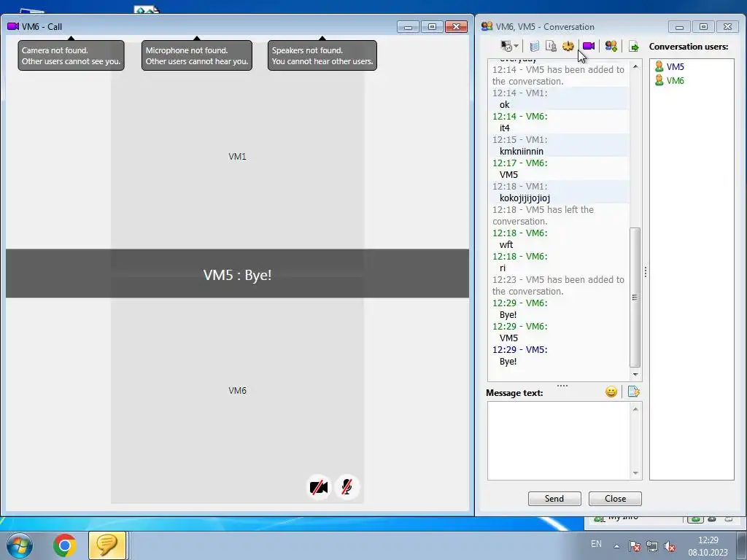Click the 'Conversation users:' label
This screenshot has width=747, height=560.
click(x=689, y=47)
